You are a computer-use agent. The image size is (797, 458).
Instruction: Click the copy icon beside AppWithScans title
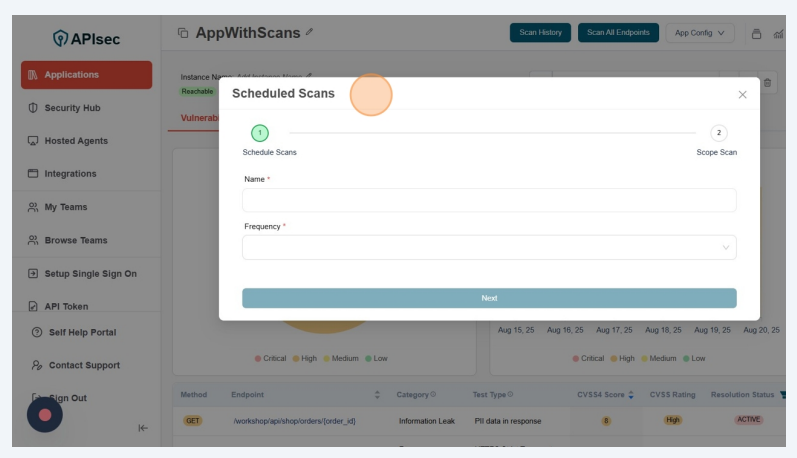coord(182,33)
